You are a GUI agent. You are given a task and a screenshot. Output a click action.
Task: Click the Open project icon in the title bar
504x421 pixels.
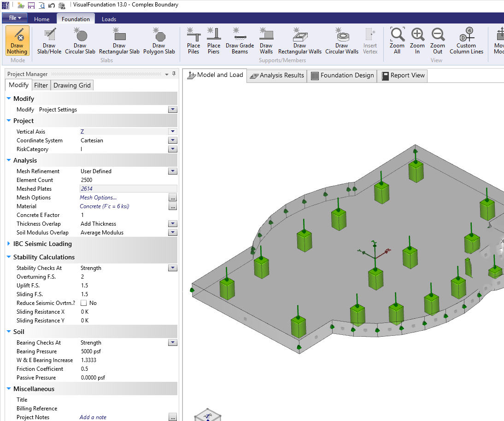click(21, 5)
